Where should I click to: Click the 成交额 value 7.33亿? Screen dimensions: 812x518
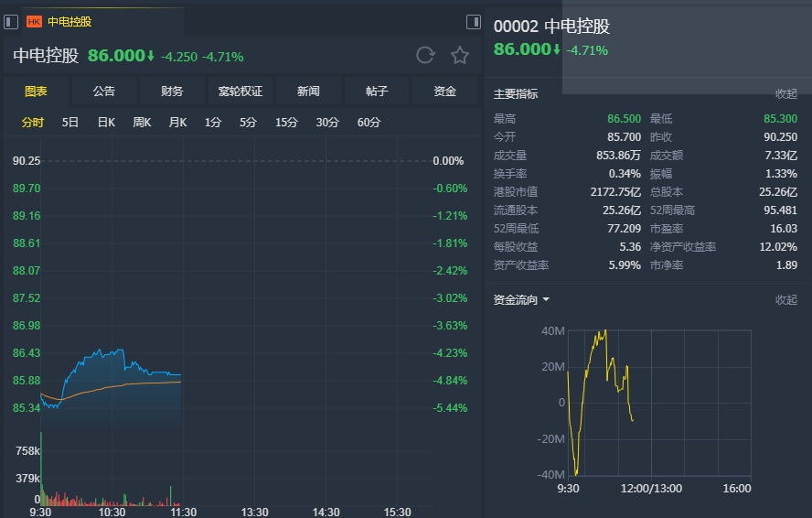pos(781,155)
